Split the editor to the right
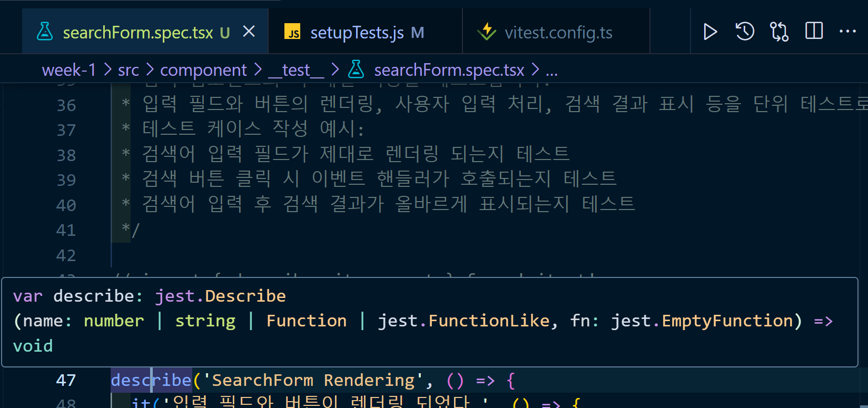 click(x=814, y=31)
